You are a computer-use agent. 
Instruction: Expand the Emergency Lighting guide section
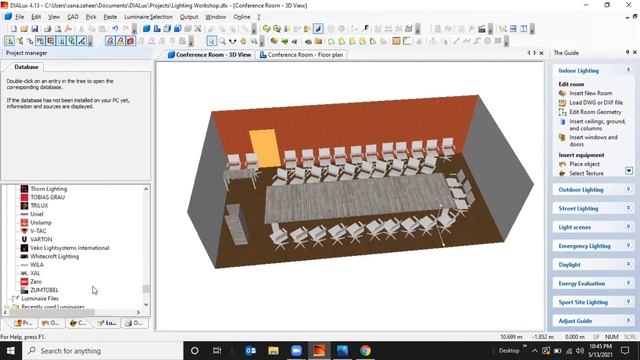click(x=628, y=246)
